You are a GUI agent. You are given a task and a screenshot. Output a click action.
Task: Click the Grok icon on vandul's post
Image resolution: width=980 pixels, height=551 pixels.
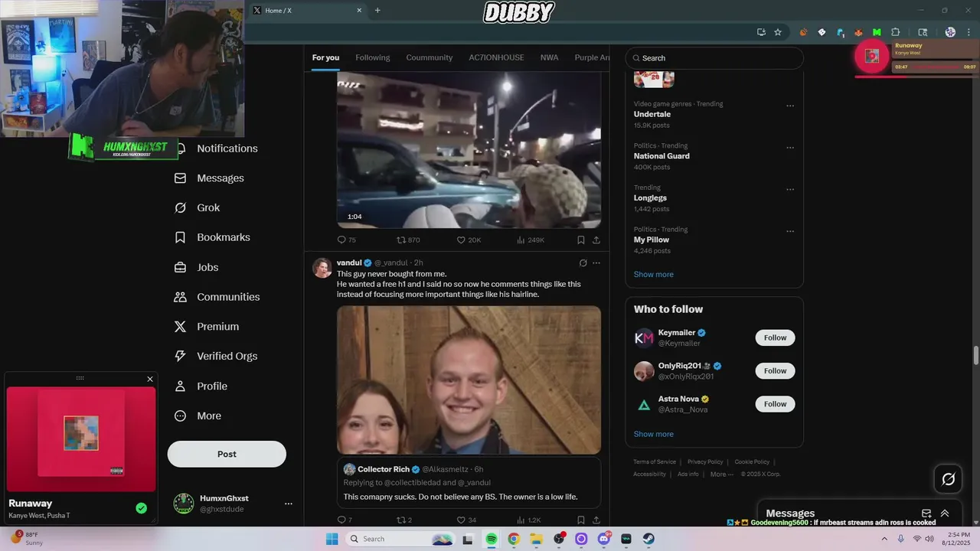(x=583, y=263)
